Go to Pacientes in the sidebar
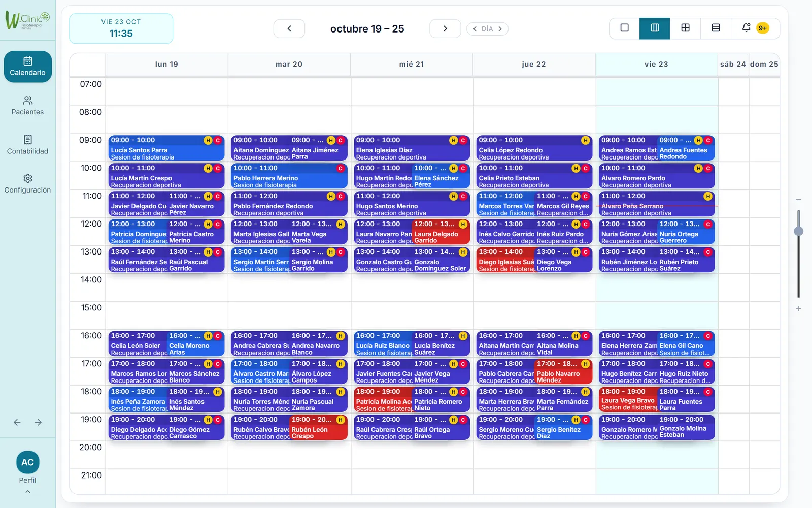 click(x=27, y=106)
